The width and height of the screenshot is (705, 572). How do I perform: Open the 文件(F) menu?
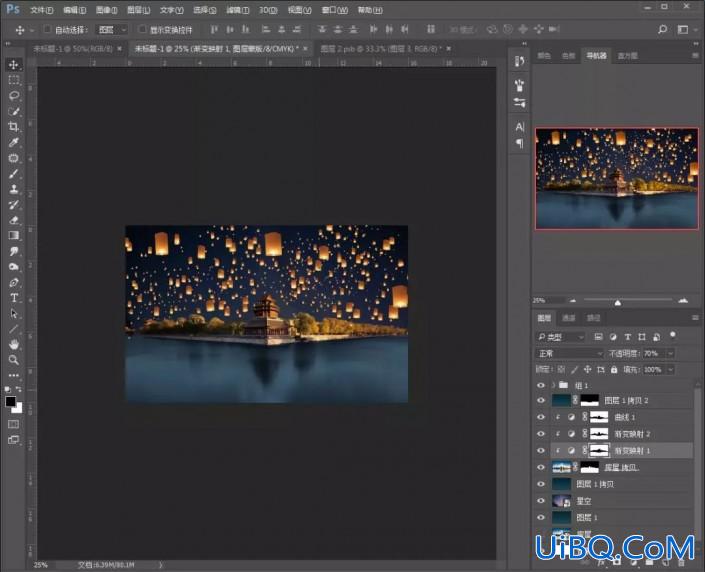[41, 10]
